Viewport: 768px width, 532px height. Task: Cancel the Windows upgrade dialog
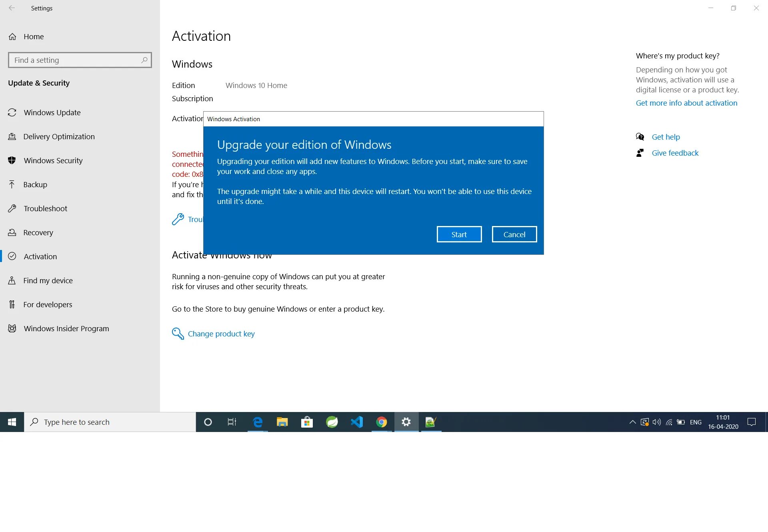[514, 234]
